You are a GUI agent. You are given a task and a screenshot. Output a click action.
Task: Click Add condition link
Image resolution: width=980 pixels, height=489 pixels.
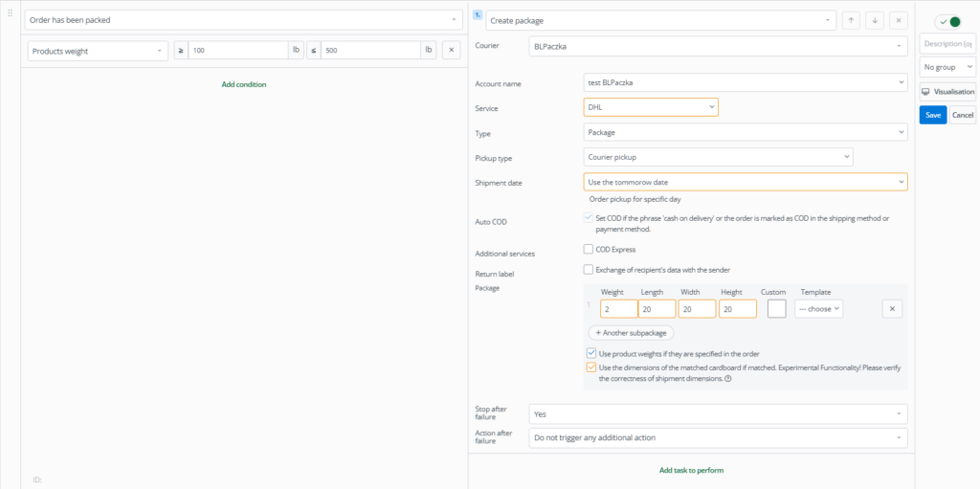pyautogui.click(x=244, y=84)
